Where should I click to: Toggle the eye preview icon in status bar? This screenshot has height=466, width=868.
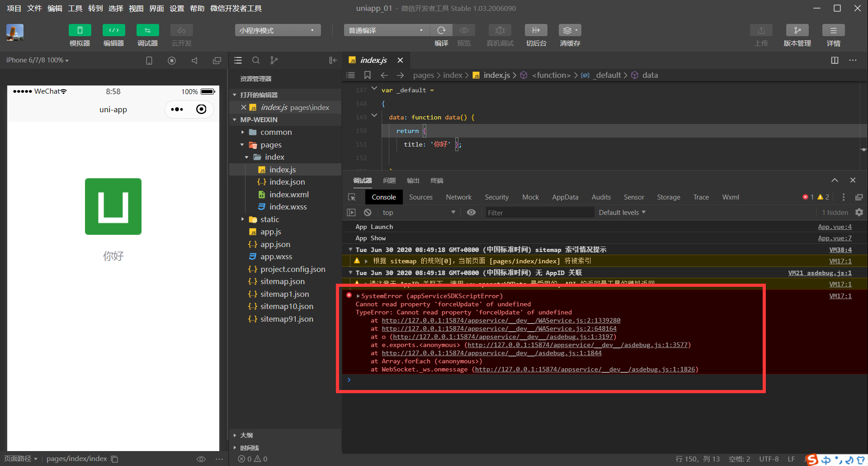pyautogui.click(x=201, y=459)
